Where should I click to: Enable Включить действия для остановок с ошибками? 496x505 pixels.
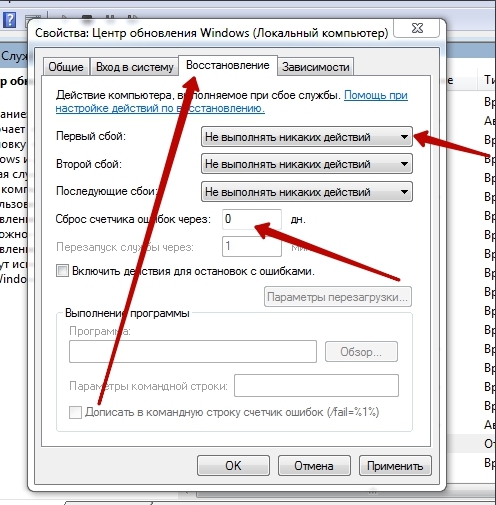pyautogui.click(x=62, y=271)
